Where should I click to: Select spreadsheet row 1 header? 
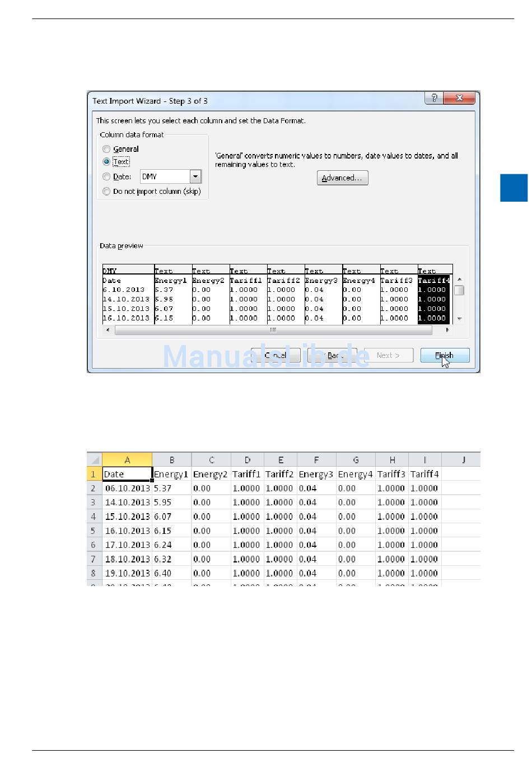(95, 474)
